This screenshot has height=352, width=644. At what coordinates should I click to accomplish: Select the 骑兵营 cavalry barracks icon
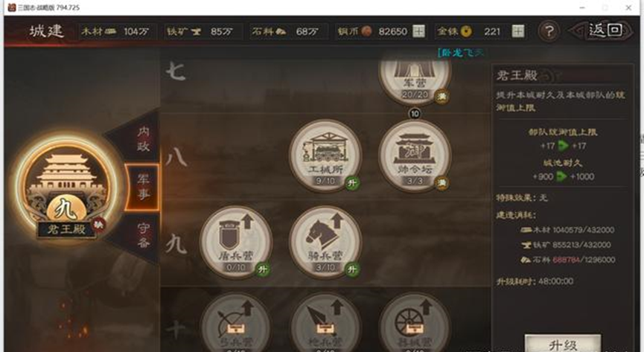(x=325, y=243)
